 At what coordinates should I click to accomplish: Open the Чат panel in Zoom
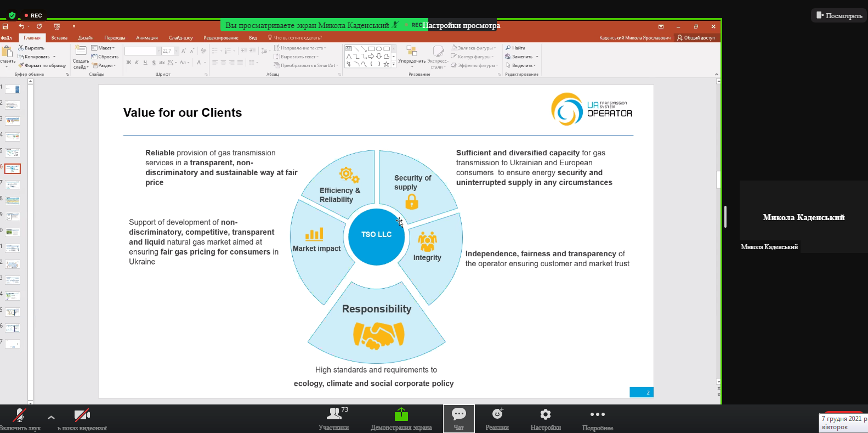click(x=458, y=418)
